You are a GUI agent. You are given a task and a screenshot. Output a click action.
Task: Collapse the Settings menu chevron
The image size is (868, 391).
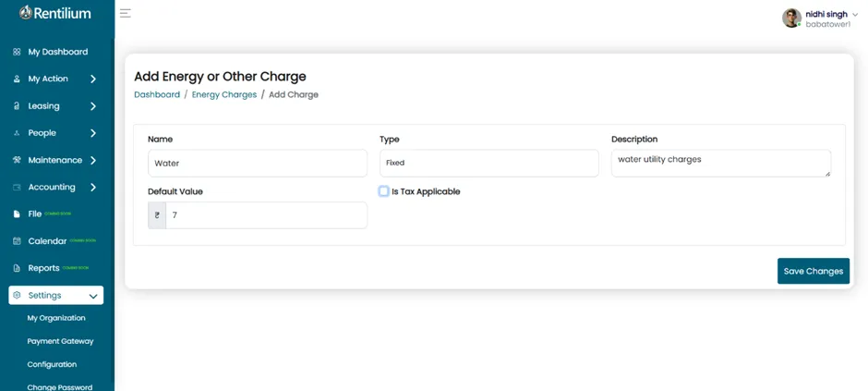(93, 296)
